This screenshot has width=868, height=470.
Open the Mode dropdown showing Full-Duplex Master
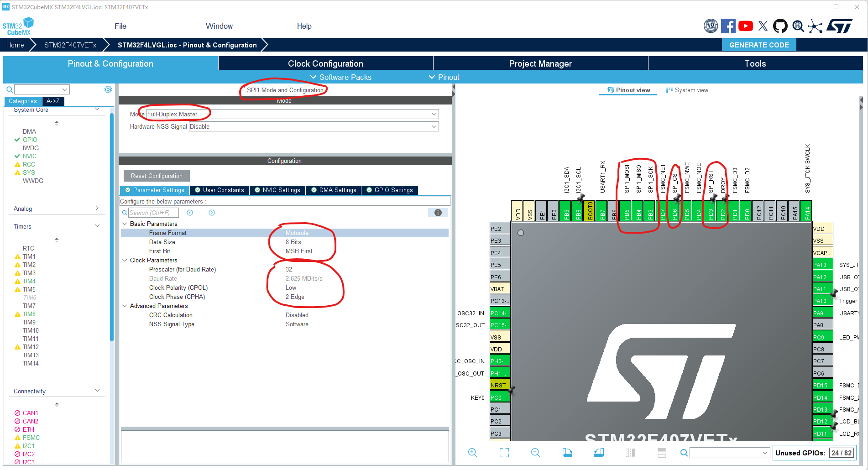434,114
